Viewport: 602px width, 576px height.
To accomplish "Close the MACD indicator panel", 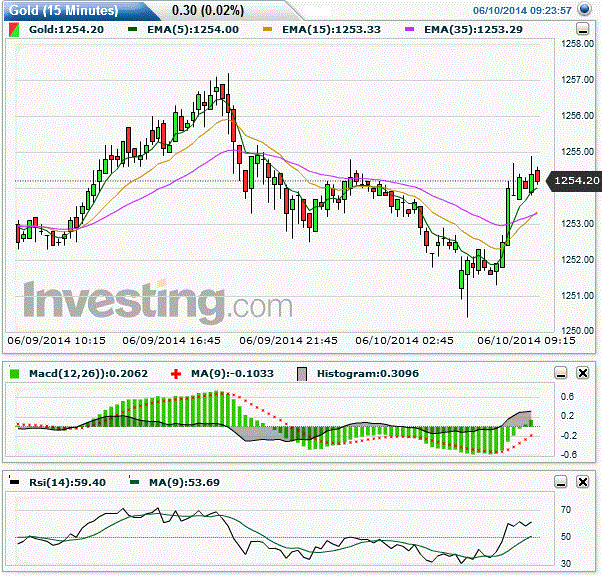I will pyautogui.click(x=583, y=373).
